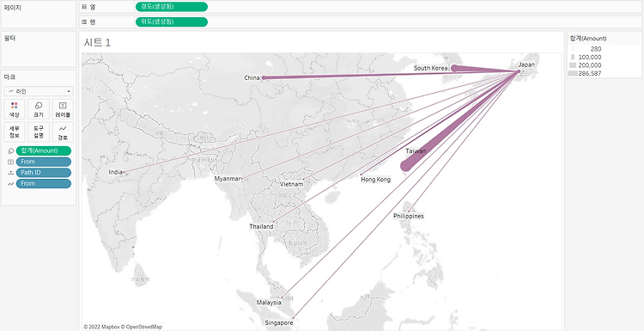Screen dimensions: 644x331
Task: Click the columns icon next to 열
Action: click(84, 7)
